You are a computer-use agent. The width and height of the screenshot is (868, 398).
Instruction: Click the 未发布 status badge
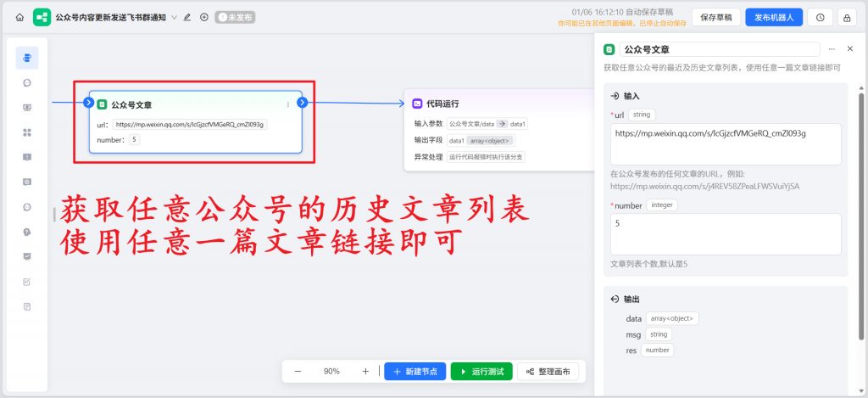point(236,17)
